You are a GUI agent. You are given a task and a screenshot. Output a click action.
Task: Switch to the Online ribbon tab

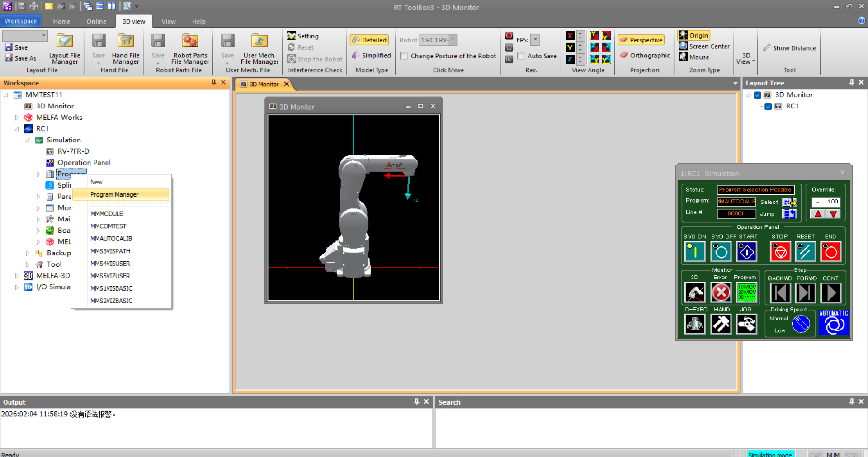tap(96, 21)
